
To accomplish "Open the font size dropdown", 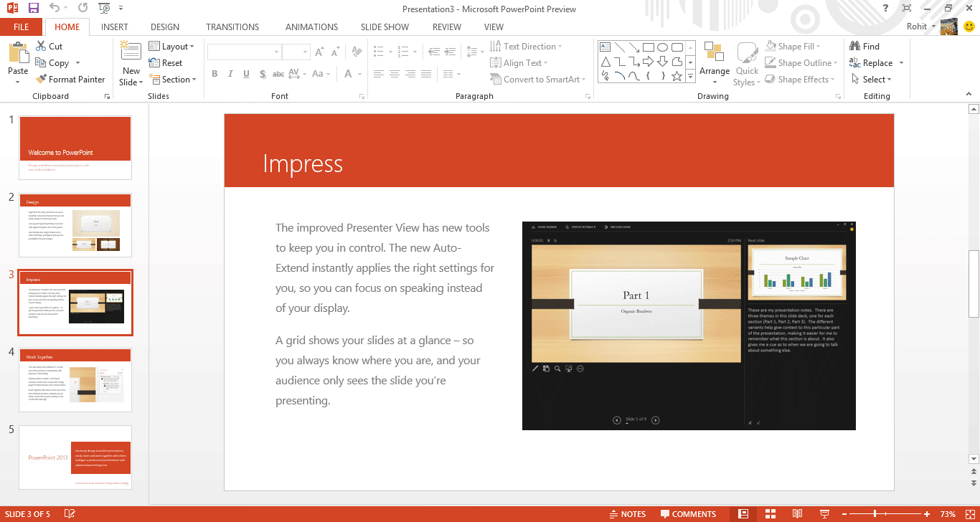I will tap(305, 52).
